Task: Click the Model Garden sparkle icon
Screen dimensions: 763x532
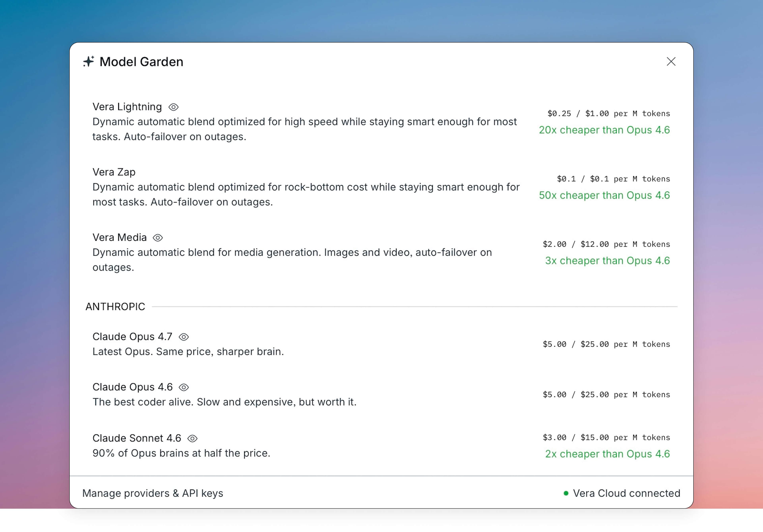Action: pos(88,61)
